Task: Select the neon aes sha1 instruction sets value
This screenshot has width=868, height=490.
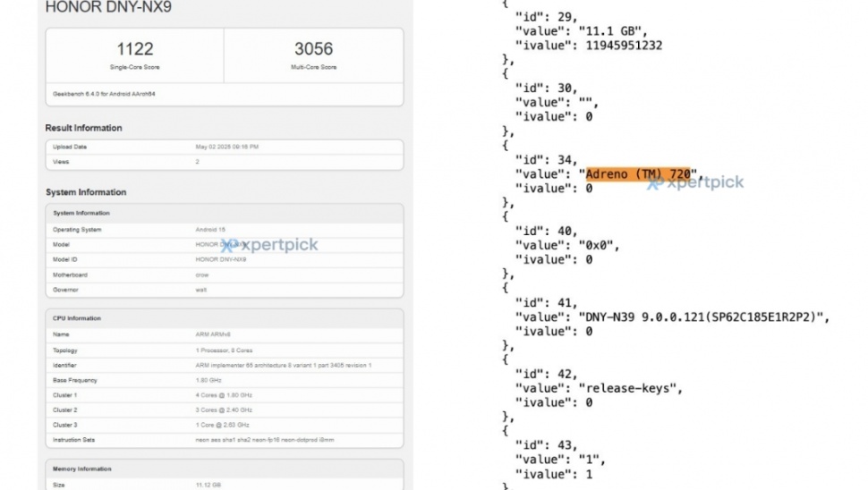Action: 265,440
